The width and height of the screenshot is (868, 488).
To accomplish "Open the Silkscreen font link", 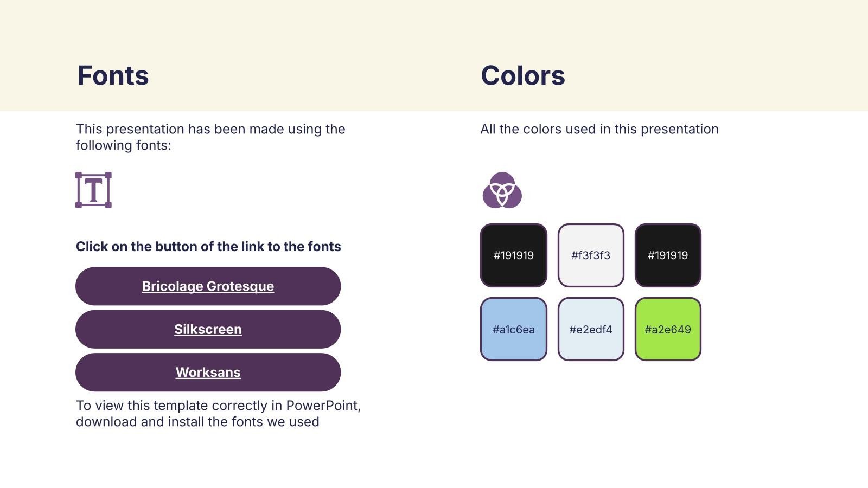I will coord(208,330).
